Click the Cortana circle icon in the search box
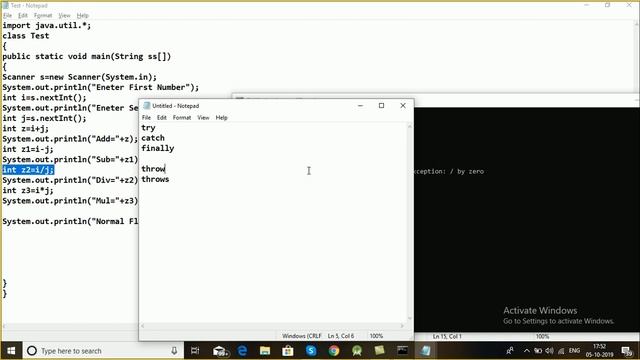 [x=32, y=351]
